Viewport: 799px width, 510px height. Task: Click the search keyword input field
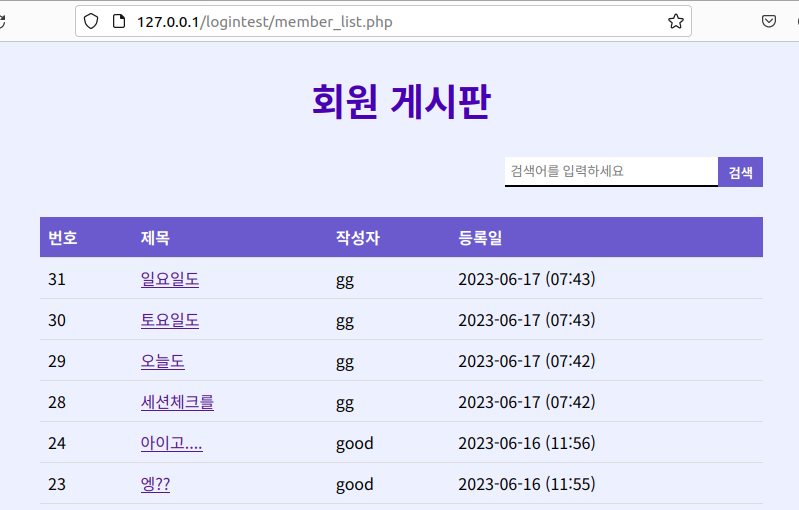coord(611,172)
